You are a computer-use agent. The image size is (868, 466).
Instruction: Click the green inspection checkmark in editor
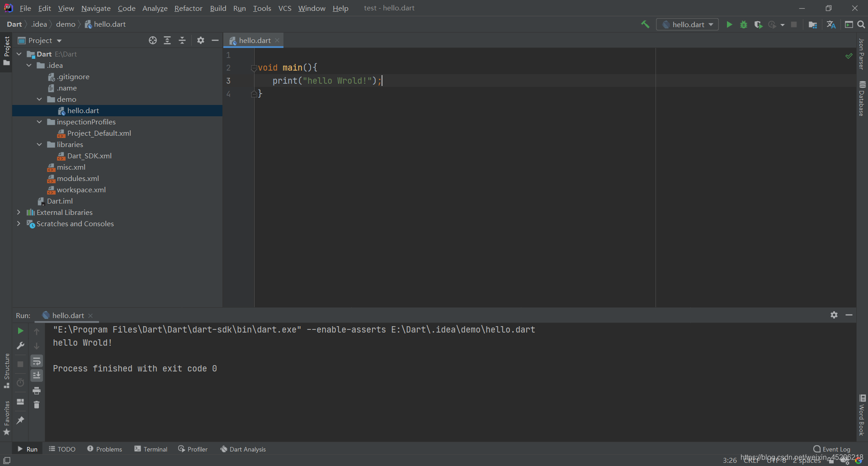click(849, 56)
